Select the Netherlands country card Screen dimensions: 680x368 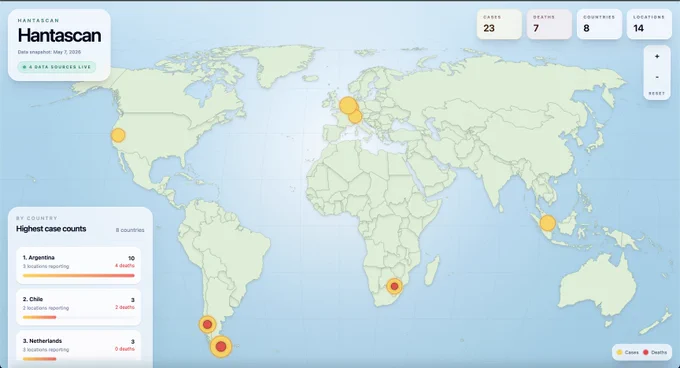pyautogui.click(x=78, y=346)
